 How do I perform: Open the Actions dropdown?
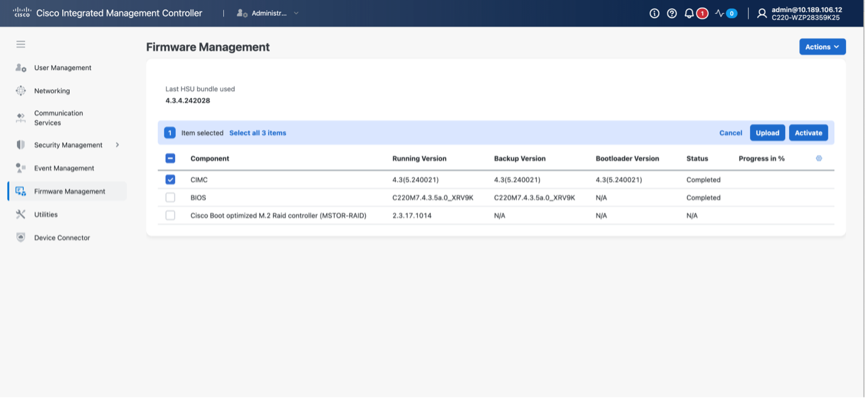click(822, 47)
